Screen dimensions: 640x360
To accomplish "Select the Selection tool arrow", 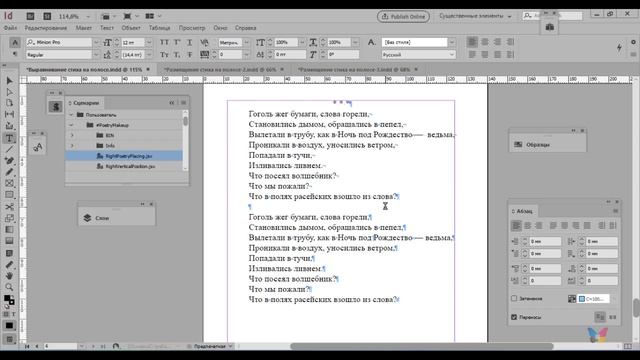I will [9, 81].
